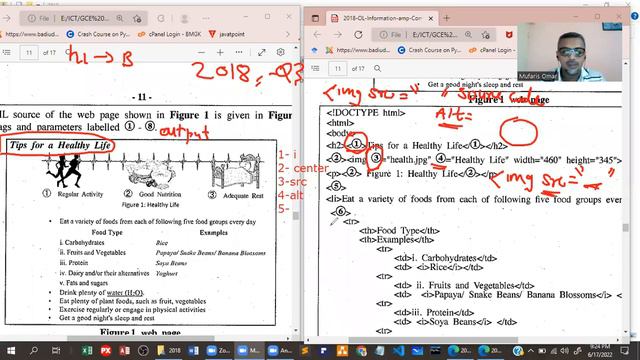Image resolution: width=640 pixels, height=360 pixels.
Task: Click red shield extension icon in right window
Action: point(509,35)
